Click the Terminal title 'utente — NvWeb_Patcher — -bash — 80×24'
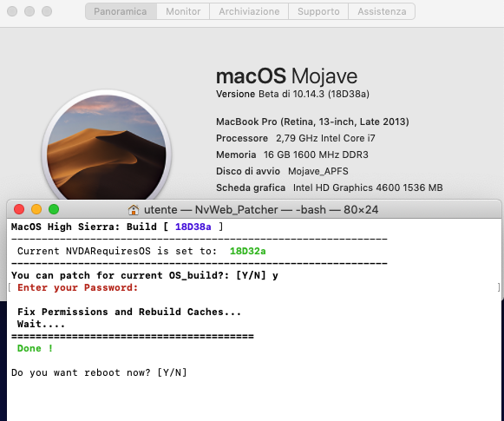This screenshot has height=421, width=504. tap(261, 210)
